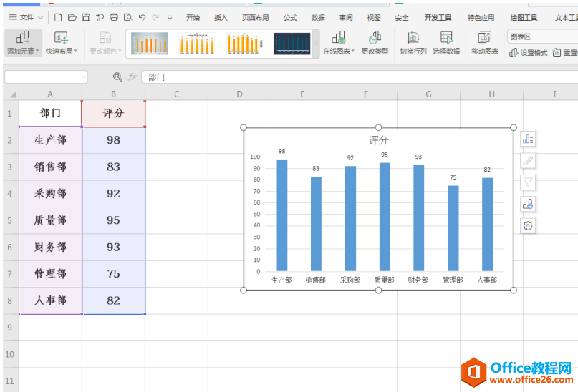578x392 pixels.
Task: Click the Export to PDF icon
Action: pyautogui.click(x=100, y=17)
